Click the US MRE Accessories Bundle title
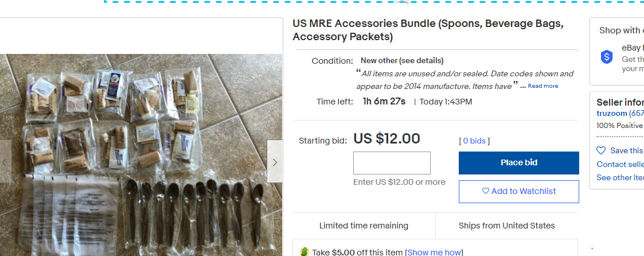This screenshot has width=644, height=256. (x=428, y=30)
